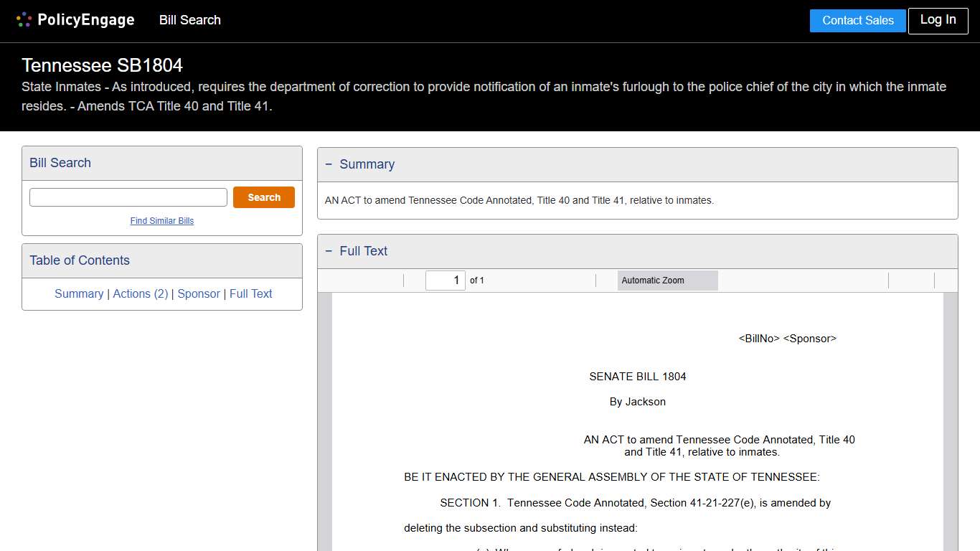The width and height of the screenshot is (980, 551).
Task: Click the Tennessee SB1804 bill heading
Action: (x=102, y=65)
